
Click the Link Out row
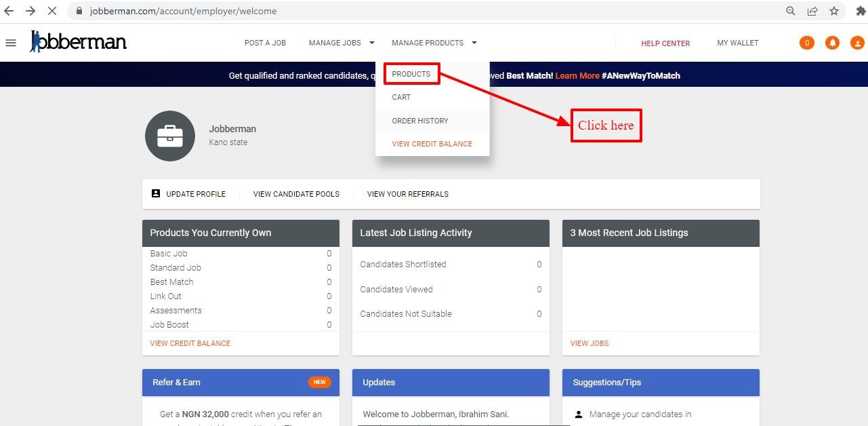[241, 296]
